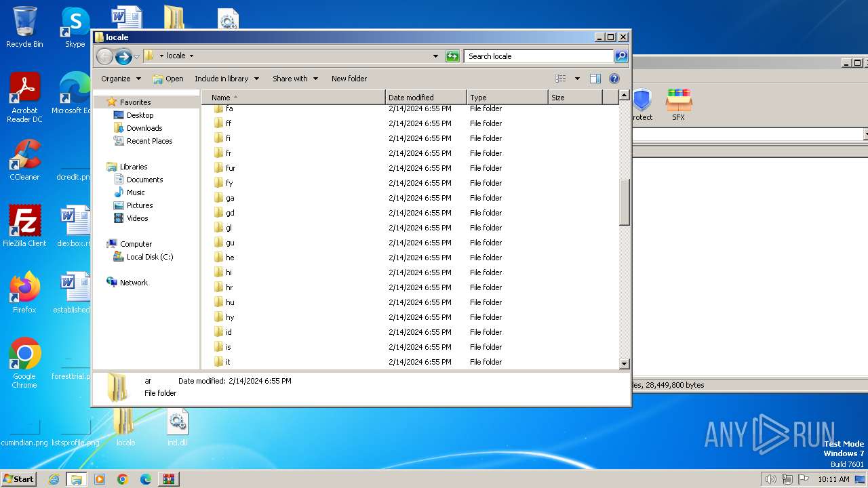Select Network in the navigation pane

(134, 283)
